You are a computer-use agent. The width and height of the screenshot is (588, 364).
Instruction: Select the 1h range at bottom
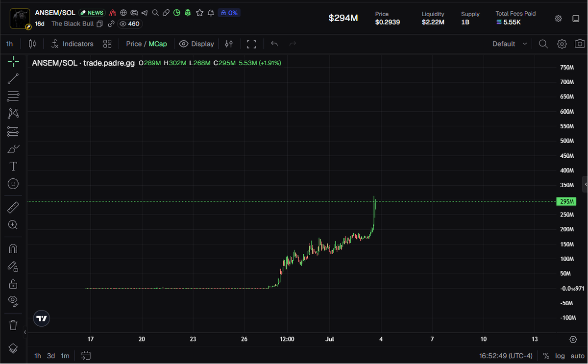pos(38,356)
